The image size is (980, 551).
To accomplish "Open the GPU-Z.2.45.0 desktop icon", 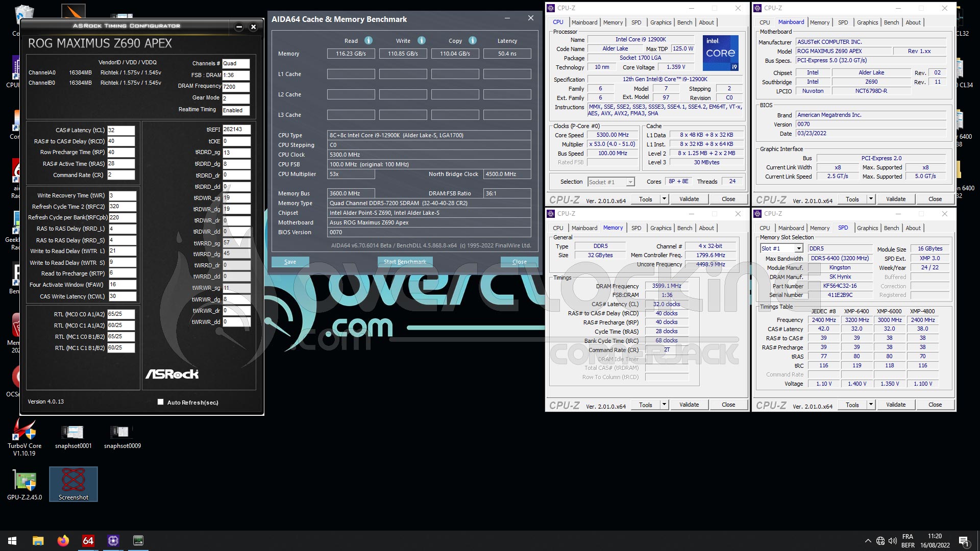I will [24, 485].
